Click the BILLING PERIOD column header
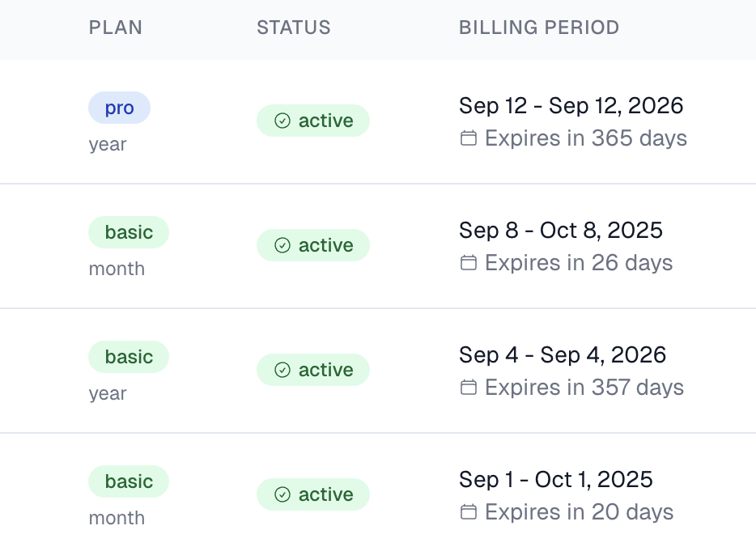Image resolution: width=756 pixels, height=547 pixels. [539, 28]
